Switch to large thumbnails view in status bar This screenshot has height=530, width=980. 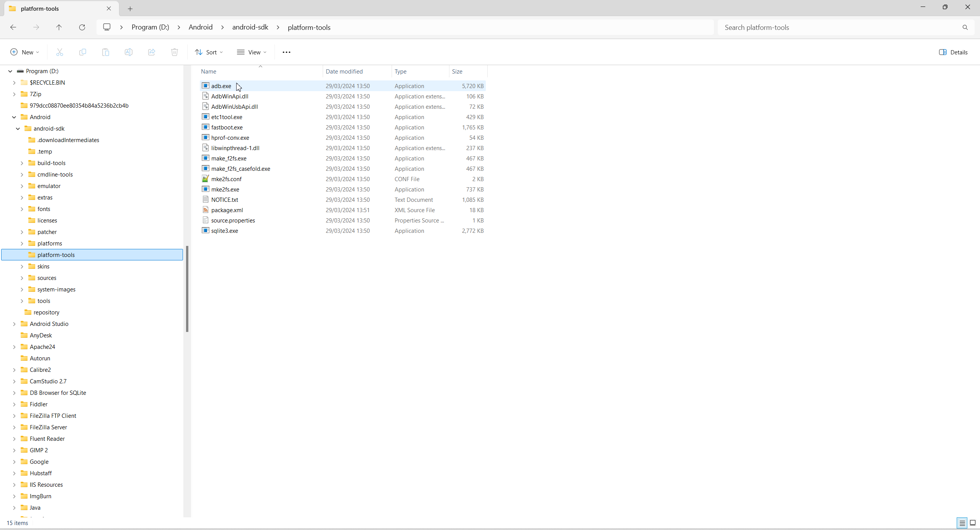[972, 523]
